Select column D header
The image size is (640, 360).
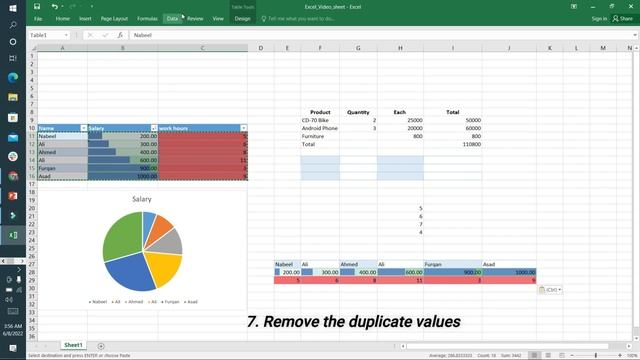point(261,48)
